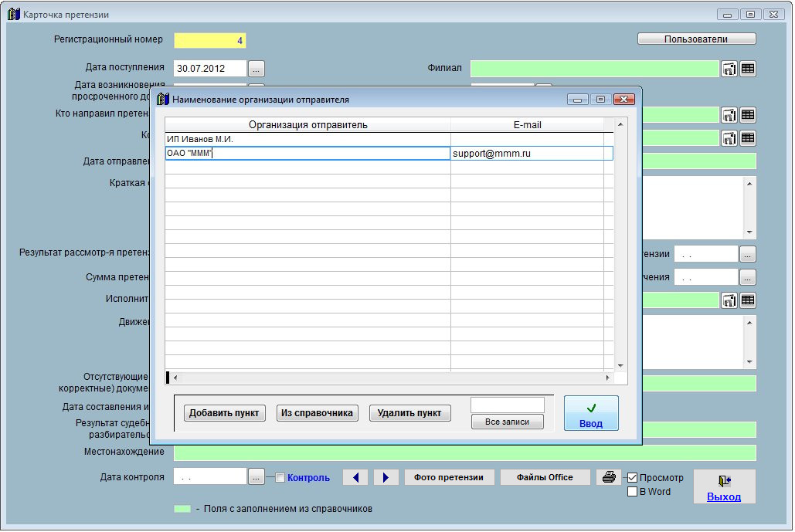Select the ИП Иванов М.И. row

307,139
